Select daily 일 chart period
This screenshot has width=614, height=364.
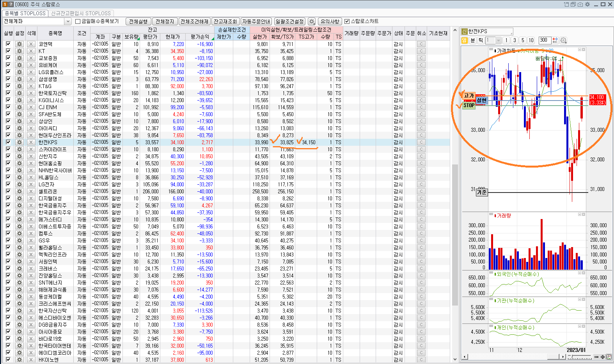pos(465,40)
